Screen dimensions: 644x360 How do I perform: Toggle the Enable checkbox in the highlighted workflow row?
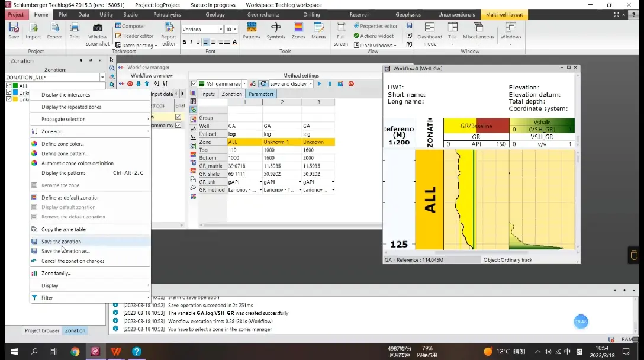[x=178, y=117]
